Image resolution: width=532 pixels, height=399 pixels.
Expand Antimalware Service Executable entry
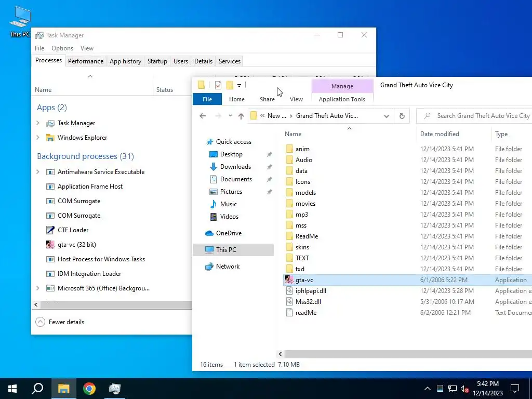(x=38, y=171)
